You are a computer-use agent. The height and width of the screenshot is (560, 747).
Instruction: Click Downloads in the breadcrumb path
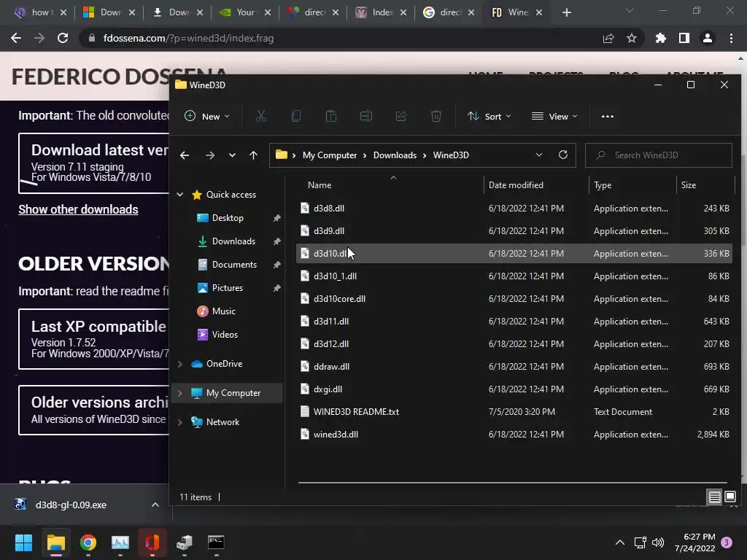point(395,155)
